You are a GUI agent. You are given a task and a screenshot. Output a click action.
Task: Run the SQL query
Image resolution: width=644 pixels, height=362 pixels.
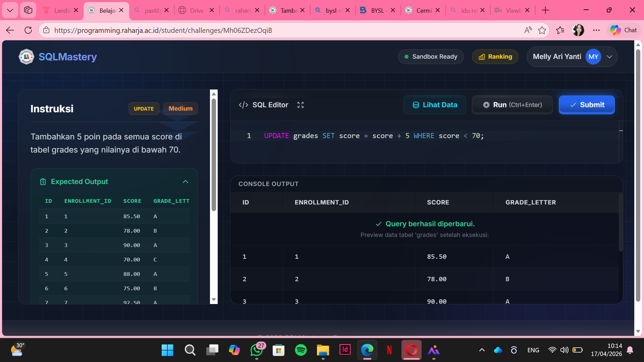(x=512, y=105)
